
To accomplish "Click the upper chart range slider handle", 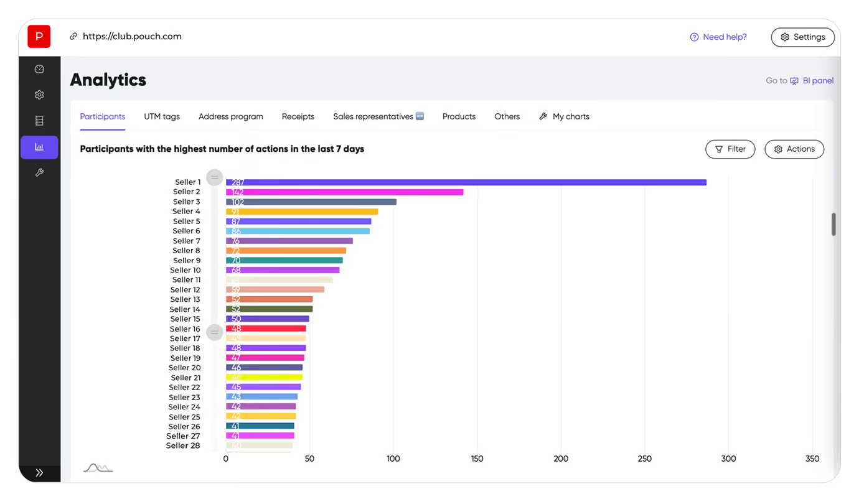I will [215, 177].
